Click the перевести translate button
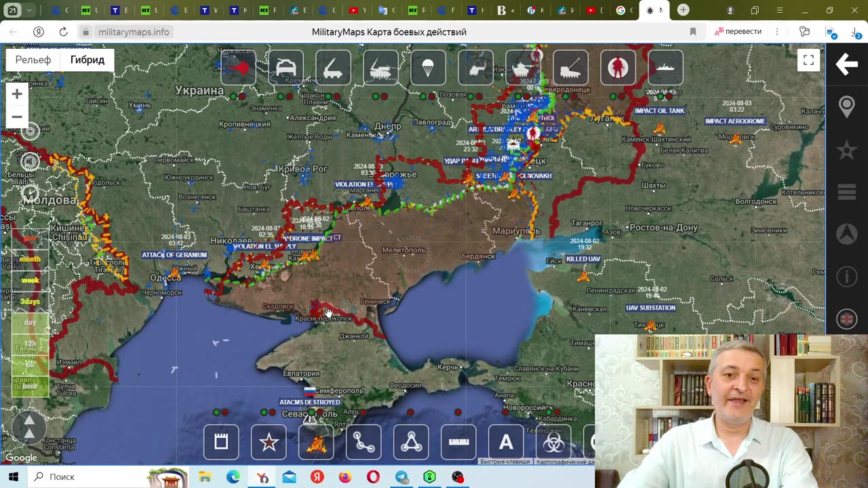Screen dimensions: 868x488 tap(738, 32)
